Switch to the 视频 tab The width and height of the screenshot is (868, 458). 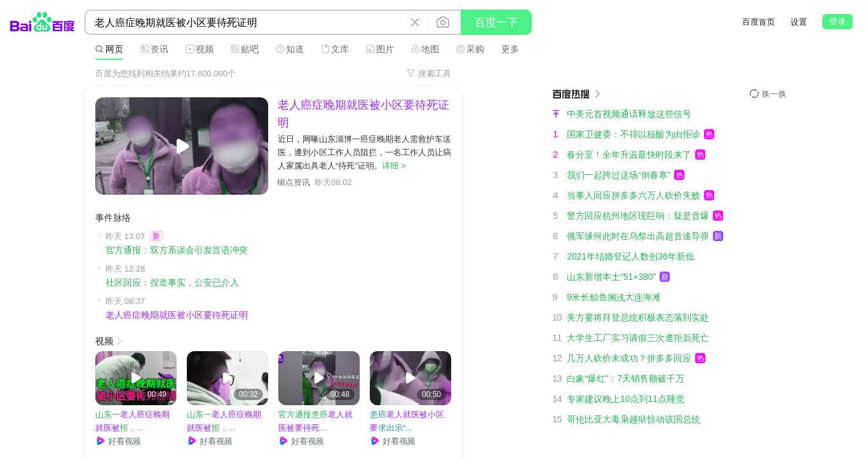tap(200, 49)
